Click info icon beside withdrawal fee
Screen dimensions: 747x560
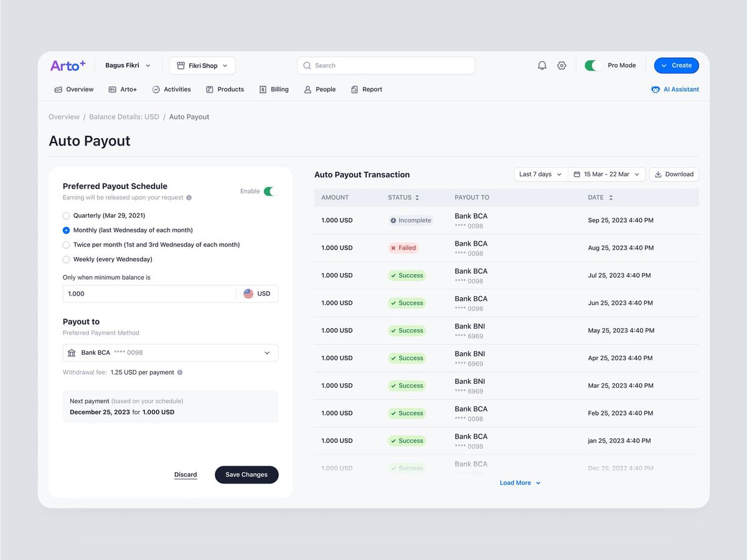[180, 373]
